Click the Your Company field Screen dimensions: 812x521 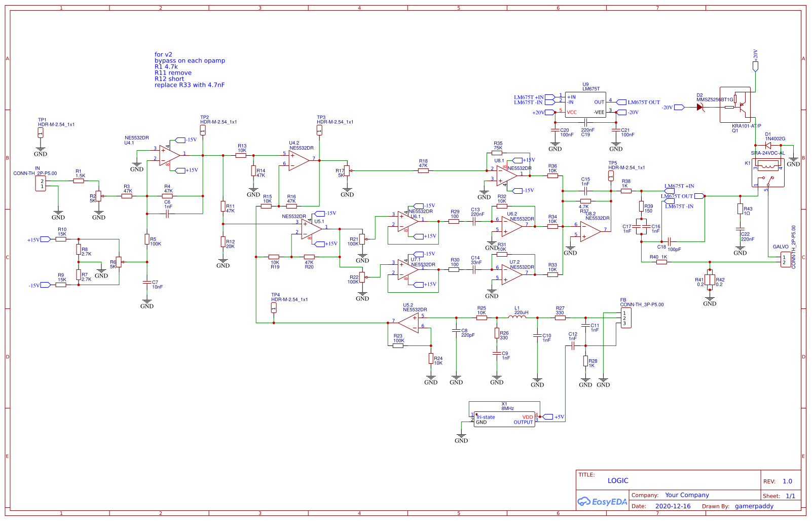687,495
